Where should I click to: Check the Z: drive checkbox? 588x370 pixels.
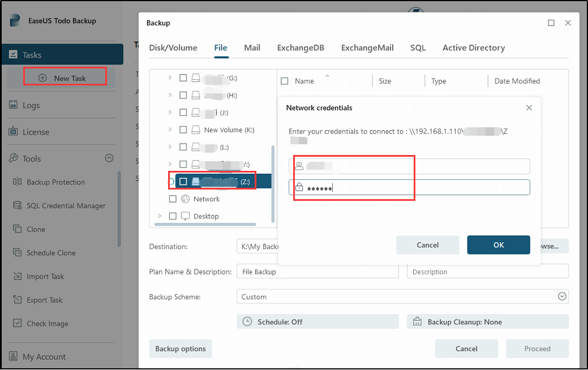[x=183, y=181]
